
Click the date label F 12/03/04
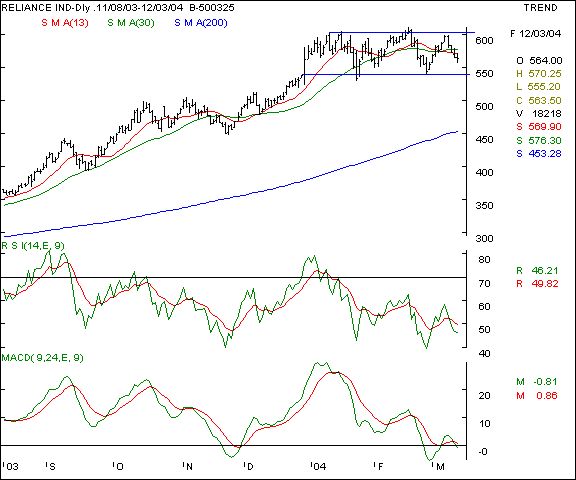coord(536,34)
